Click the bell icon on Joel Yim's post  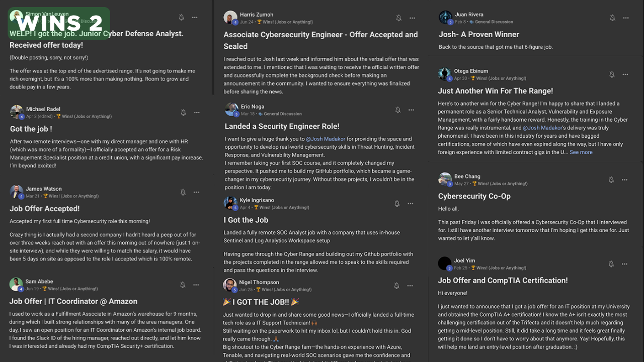pyautogui.click(x=611, y=264)
